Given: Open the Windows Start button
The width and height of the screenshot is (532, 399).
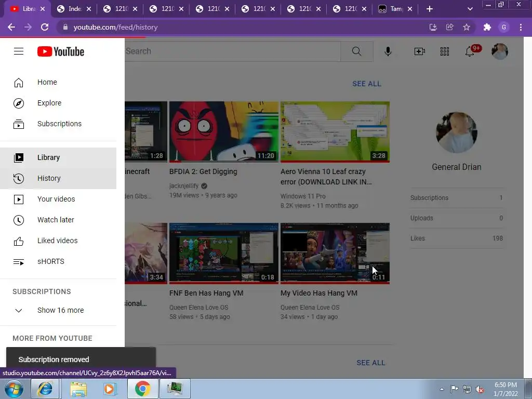Looking at the screenshot, I should point(14,389).
